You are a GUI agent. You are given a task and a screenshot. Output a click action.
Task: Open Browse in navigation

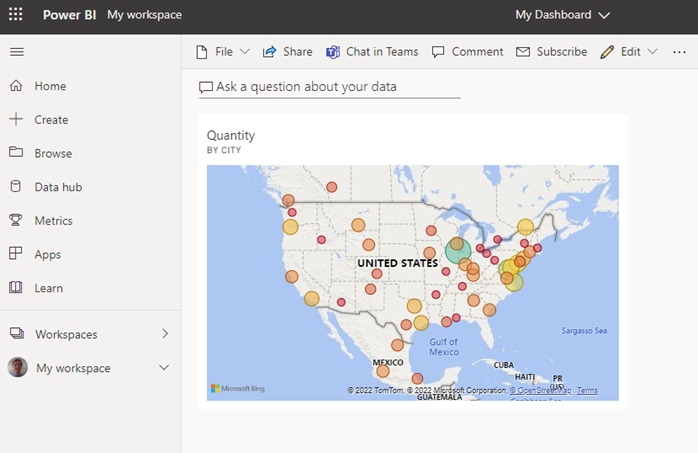(53, 154)
